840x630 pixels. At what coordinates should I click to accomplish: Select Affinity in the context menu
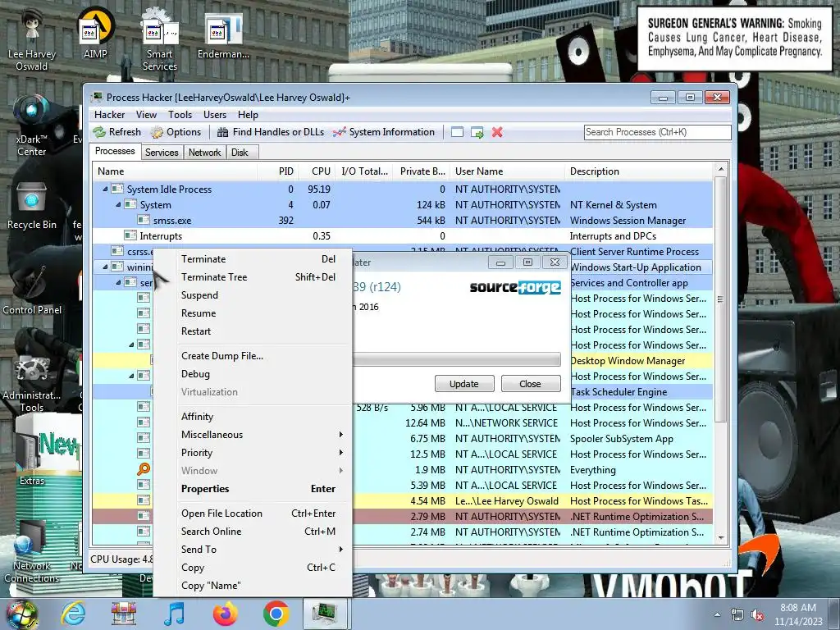coord(262,416)
